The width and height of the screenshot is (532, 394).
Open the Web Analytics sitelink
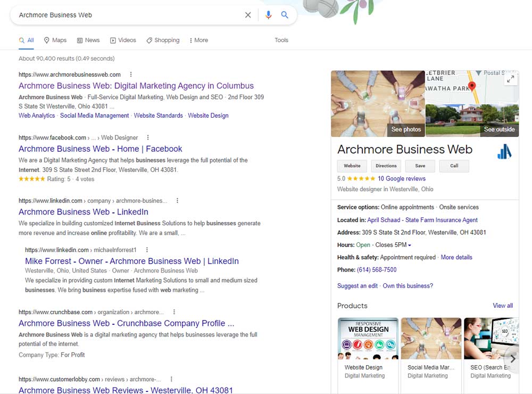(x=37, y=116)
